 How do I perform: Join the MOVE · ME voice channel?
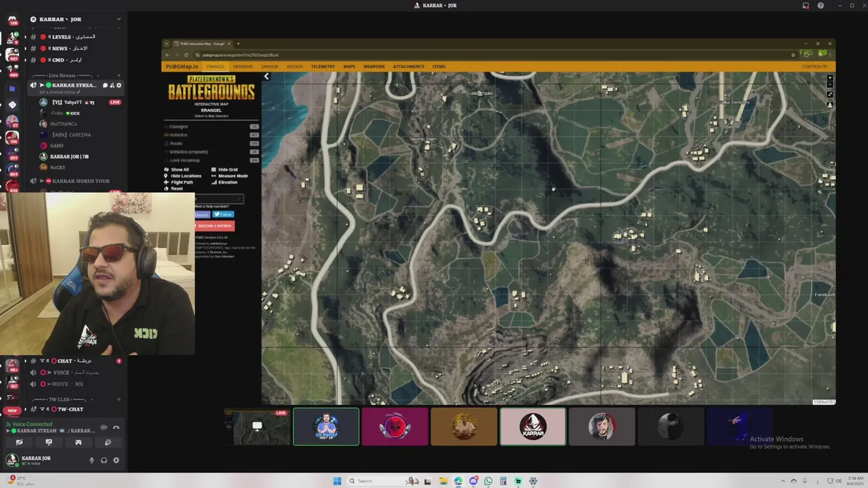[x=75, y=384]
